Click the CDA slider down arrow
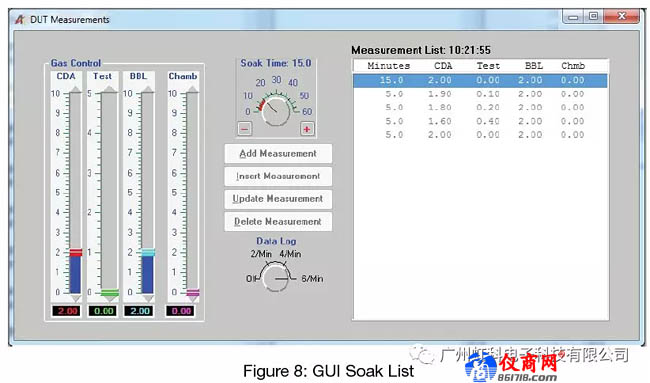 click(75, 298)
